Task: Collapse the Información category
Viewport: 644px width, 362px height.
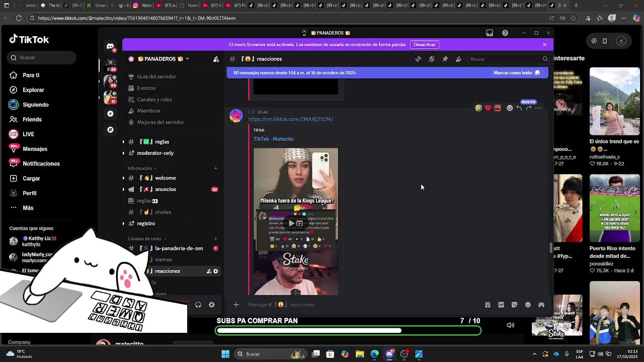Action: tap(142, 168)
